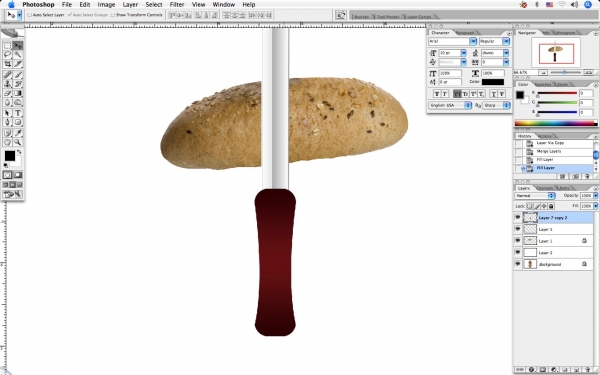Select the Eraser tool
Viewport: 600px width, 375px height.
tap(7, 93)
